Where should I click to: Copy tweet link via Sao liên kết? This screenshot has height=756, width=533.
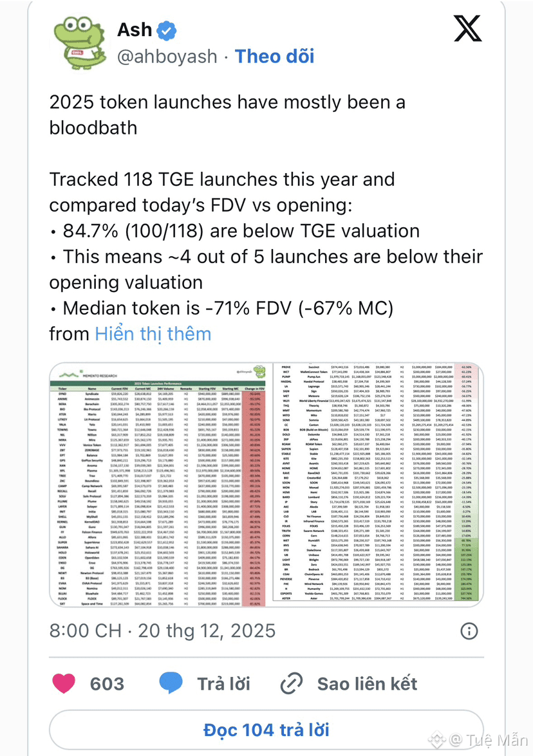[x=367, y=683]
